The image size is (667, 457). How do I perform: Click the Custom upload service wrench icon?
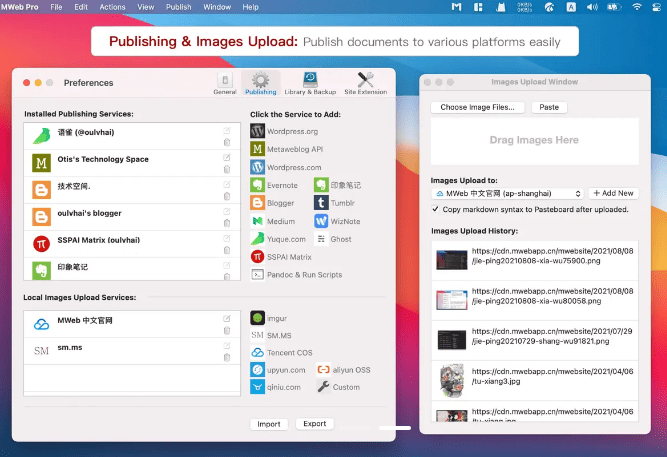point(323,387)
